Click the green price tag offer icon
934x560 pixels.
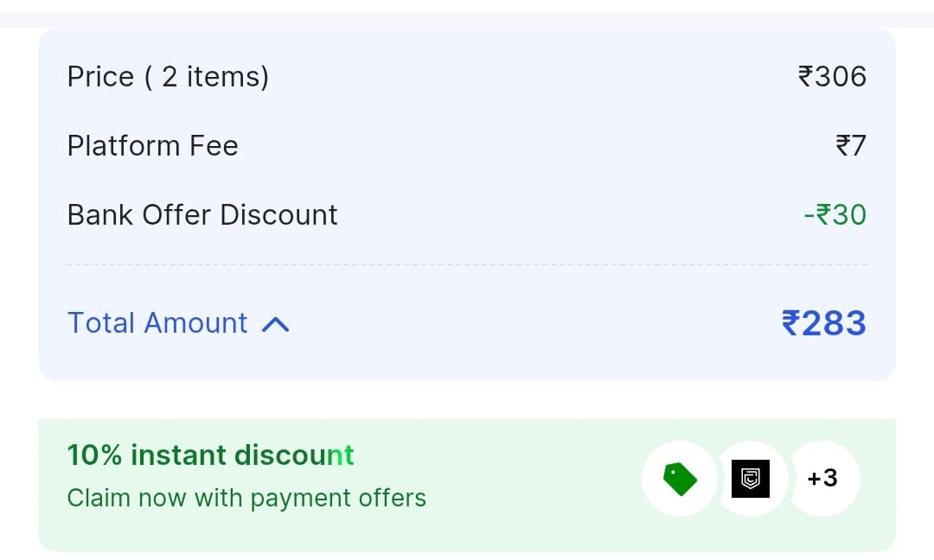(x=680, y=479)
